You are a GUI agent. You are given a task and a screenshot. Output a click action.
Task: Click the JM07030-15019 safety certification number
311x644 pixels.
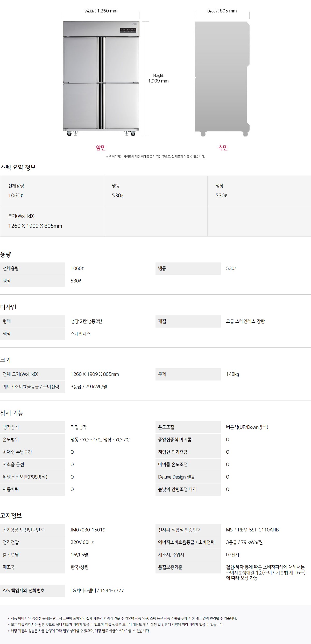(x=88, y=530)
